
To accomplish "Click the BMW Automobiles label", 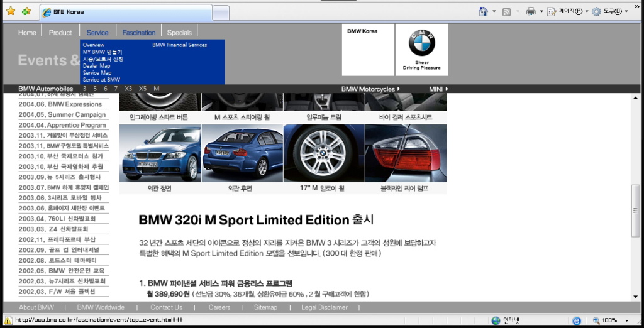I will (x=45, y=89).
